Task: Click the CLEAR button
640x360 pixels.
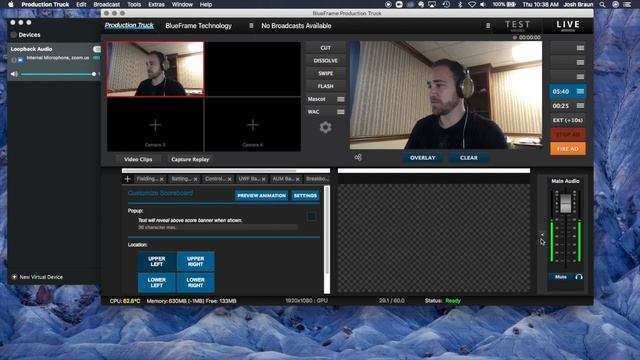Action: click(469, 158)
